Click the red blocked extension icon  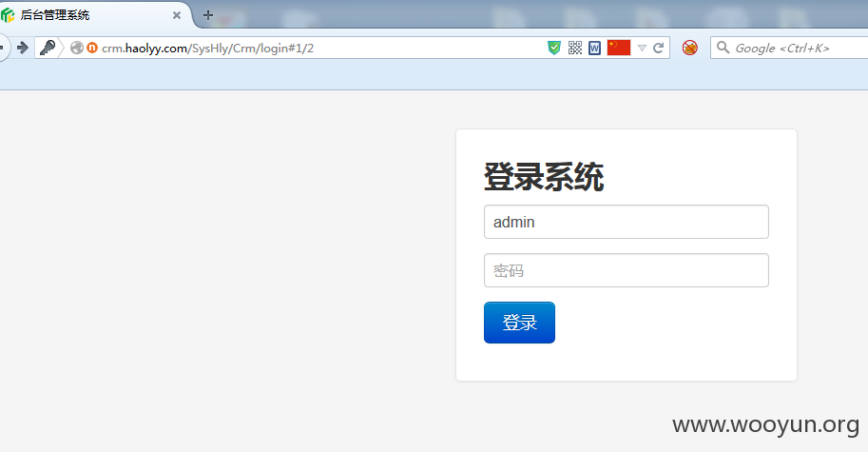point(690,48)
